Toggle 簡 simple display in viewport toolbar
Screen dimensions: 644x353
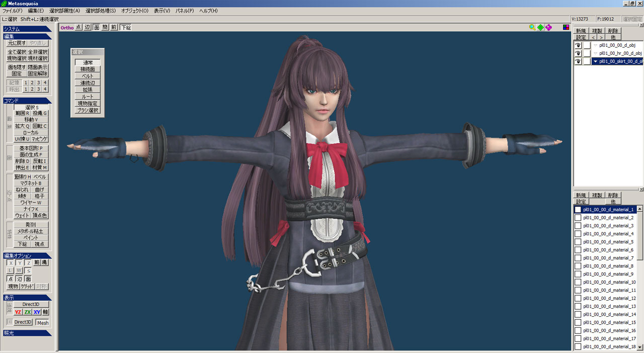point(105,28)
